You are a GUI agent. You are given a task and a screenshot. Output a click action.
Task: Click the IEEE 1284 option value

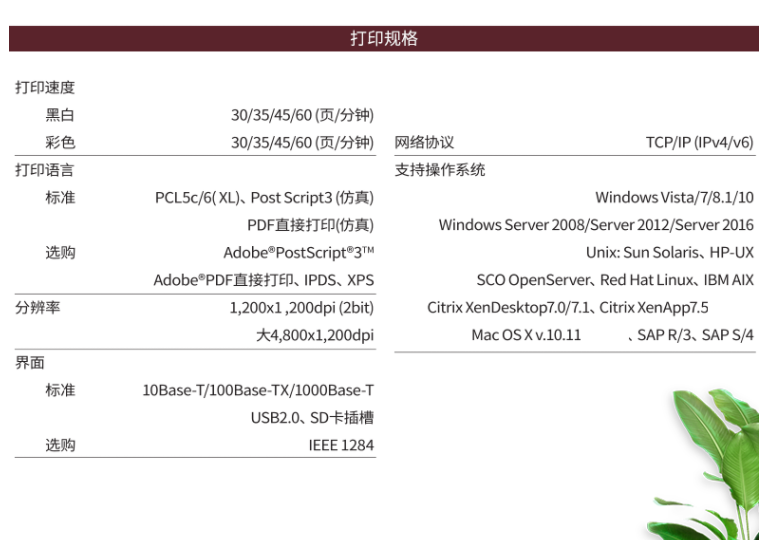click(x=341, y=445)
